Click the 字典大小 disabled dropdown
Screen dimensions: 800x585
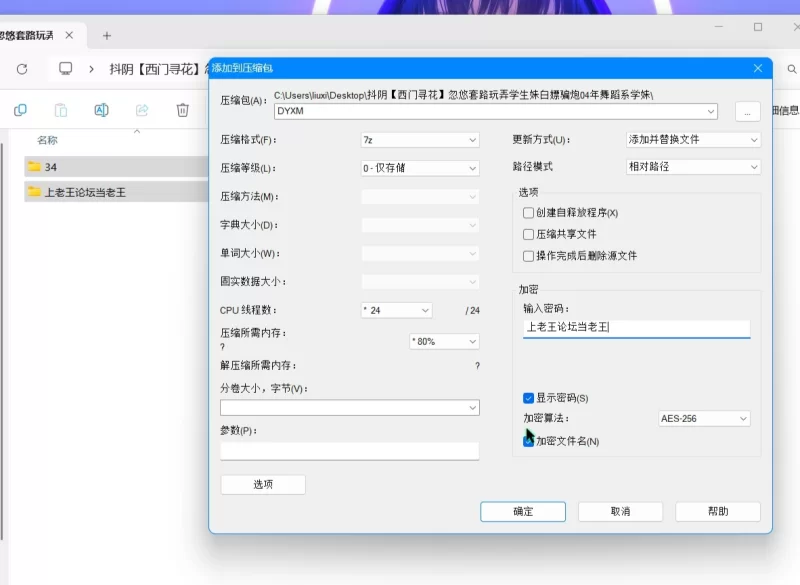[x=420, y=225]
